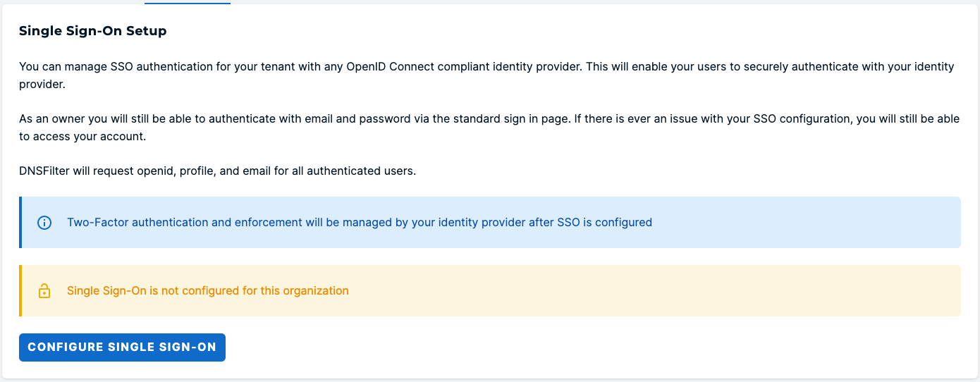Screen dimensions: 980x382
Task: Click the paragraph starting 'You can manage SSO'
Action: pos(486,75)
